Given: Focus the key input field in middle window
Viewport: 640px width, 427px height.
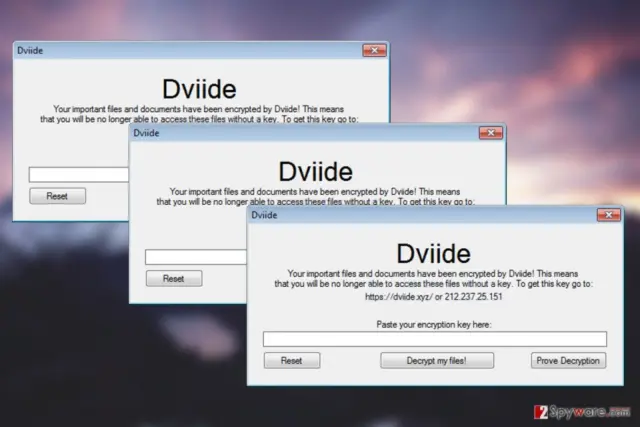Looking at the screenshot, I should (x=196, y=257).
